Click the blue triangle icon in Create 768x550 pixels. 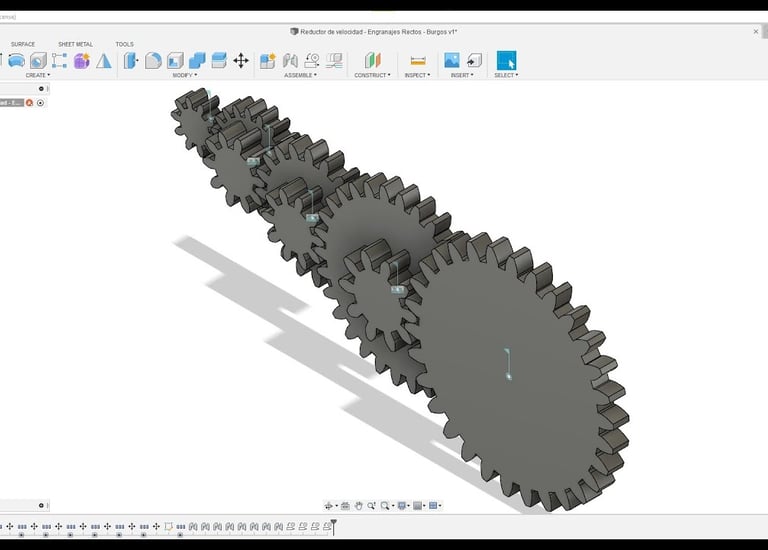(103, 61)
